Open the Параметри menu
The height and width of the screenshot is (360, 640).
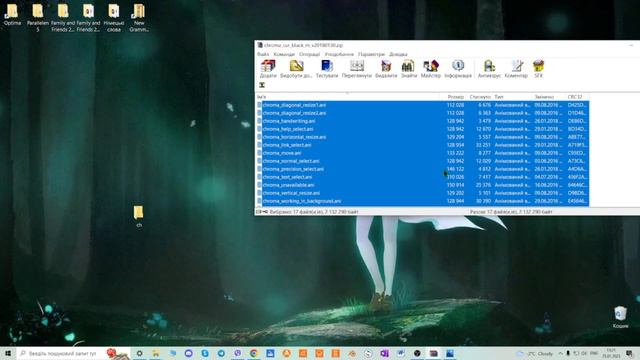[x=371, y=54]
